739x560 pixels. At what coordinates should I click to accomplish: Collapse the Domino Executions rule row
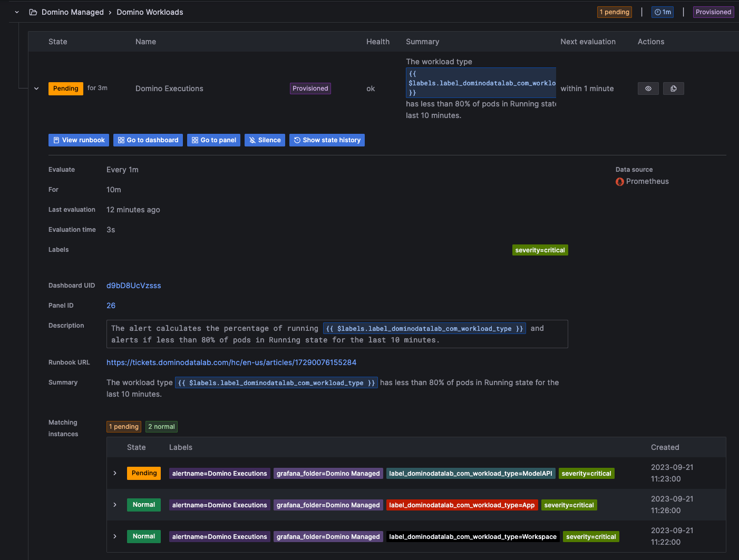click(36, 89)
